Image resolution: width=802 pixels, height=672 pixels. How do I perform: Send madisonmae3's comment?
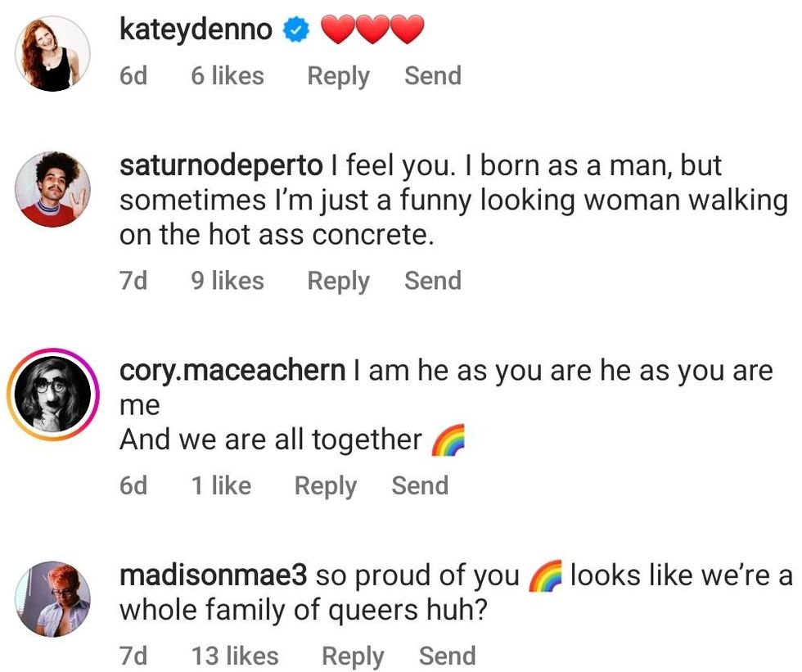click(x=447, y=656)
